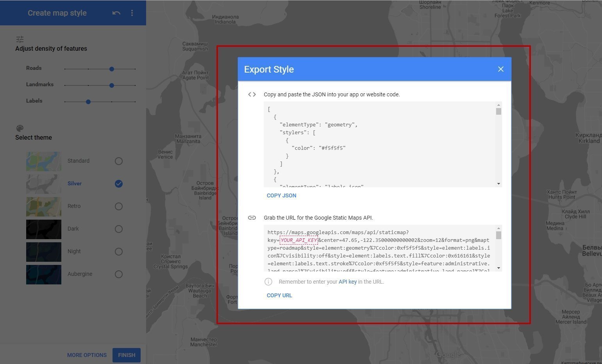Click the YOUR_API_KEY placeholder in URL
The width and height of the screenshot is (602, 364).
pyautogui.click(x=299, y=240)
